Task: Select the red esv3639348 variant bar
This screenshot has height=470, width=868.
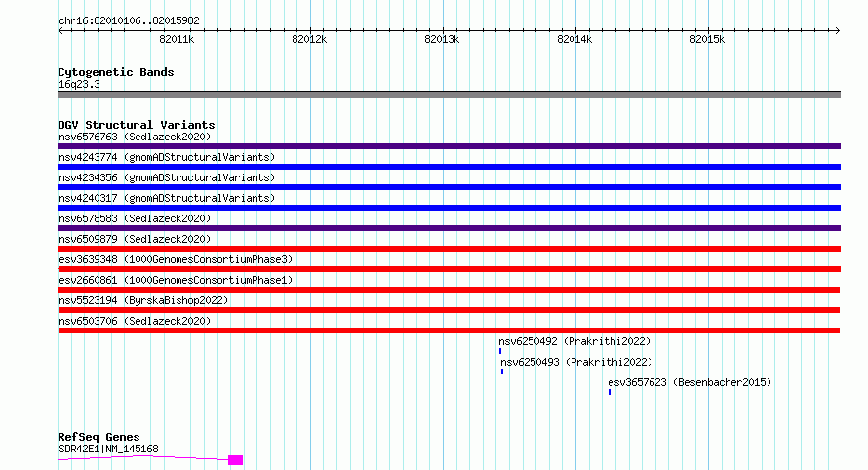Action: (449, 269)
